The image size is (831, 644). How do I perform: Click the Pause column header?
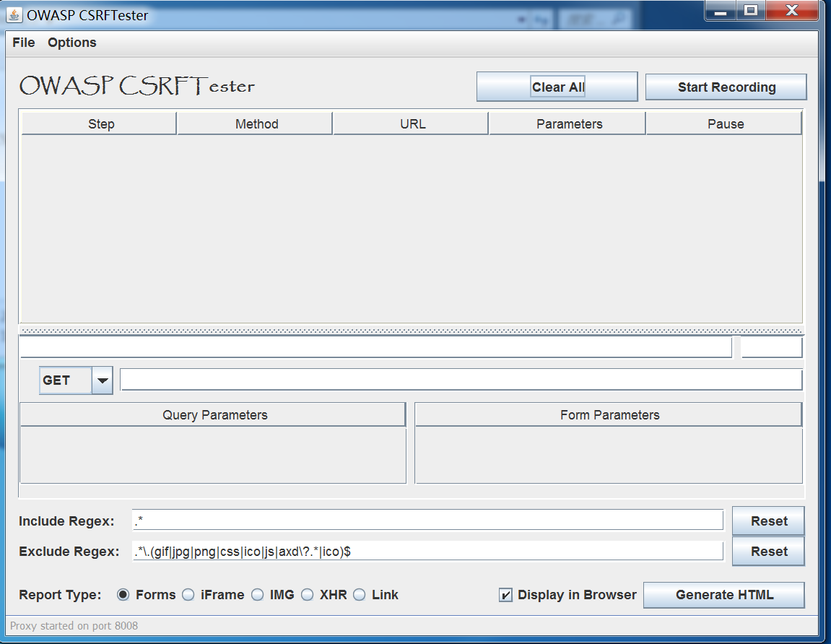[724, 123]
